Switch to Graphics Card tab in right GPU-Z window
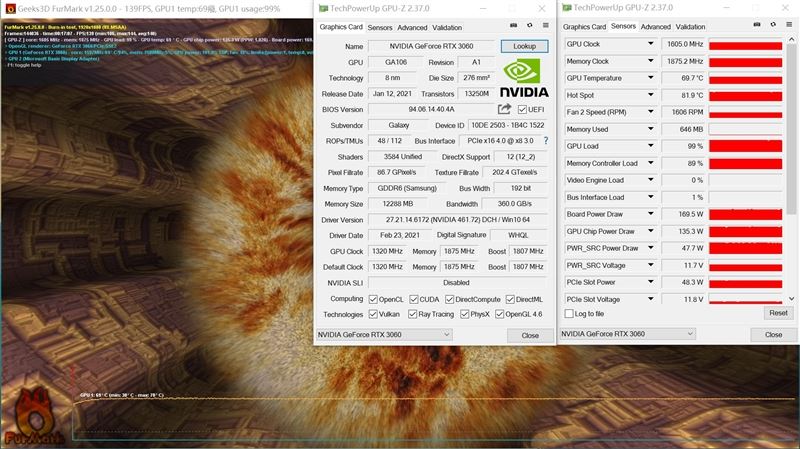 (x=584, y=27)
